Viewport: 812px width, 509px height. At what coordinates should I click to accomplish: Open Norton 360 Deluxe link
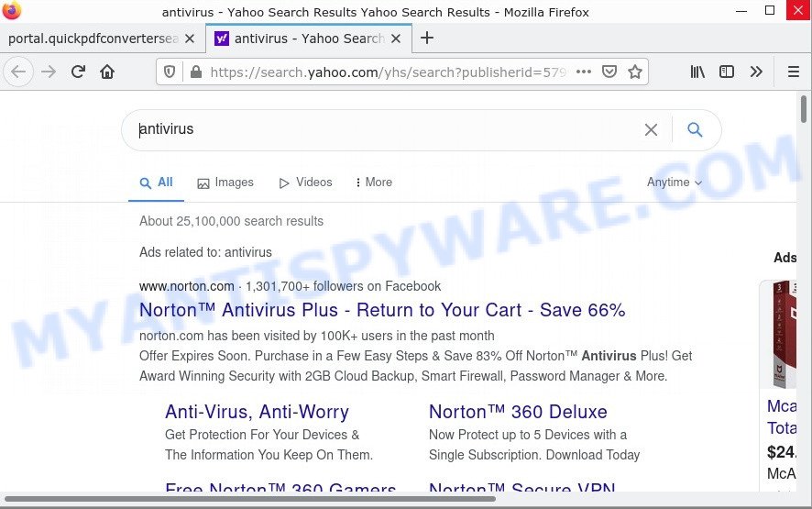pyautogui.click(x=518, y=412)
